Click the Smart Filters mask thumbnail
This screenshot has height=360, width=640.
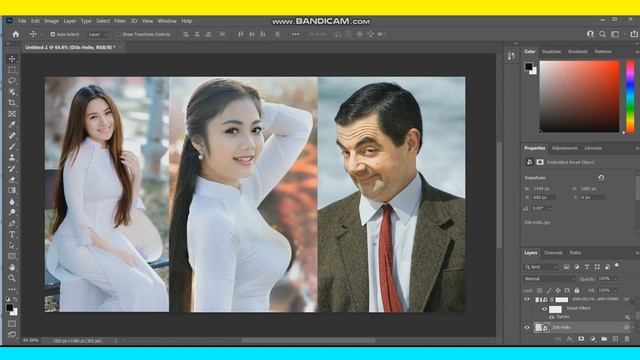pos(556,309)
